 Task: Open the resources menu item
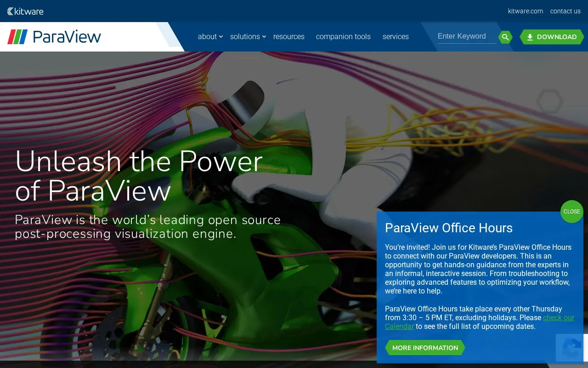(289, 36)
